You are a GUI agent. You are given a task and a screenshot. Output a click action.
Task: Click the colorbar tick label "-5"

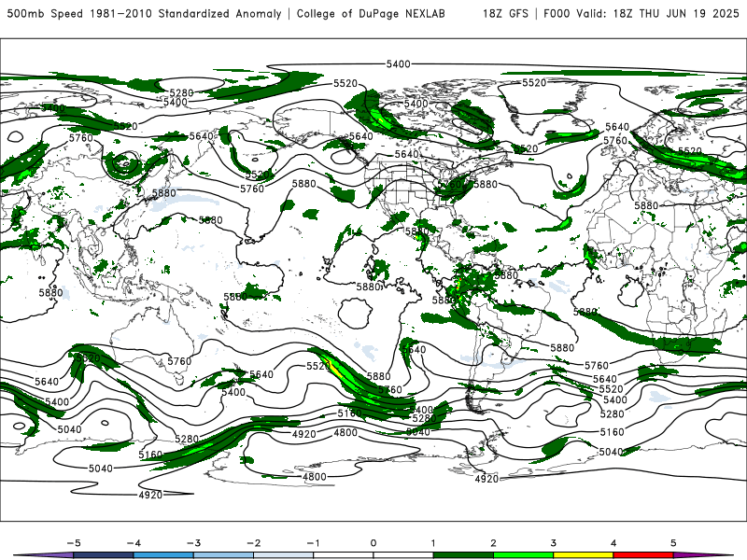tap(73, 543)
